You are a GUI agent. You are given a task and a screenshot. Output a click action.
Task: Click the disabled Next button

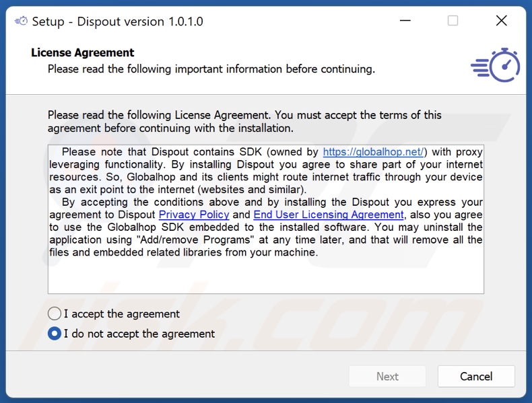coord(387,376)
